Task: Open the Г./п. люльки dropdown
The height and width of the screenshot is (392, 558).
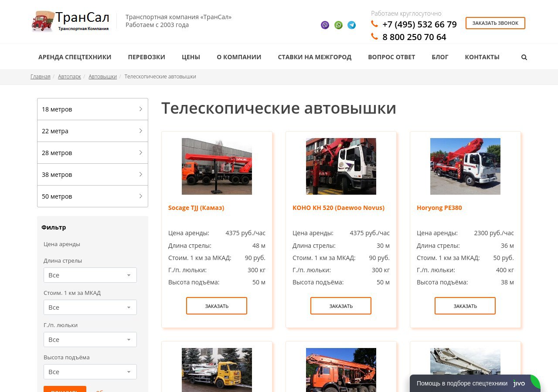Action: [90, 340]
